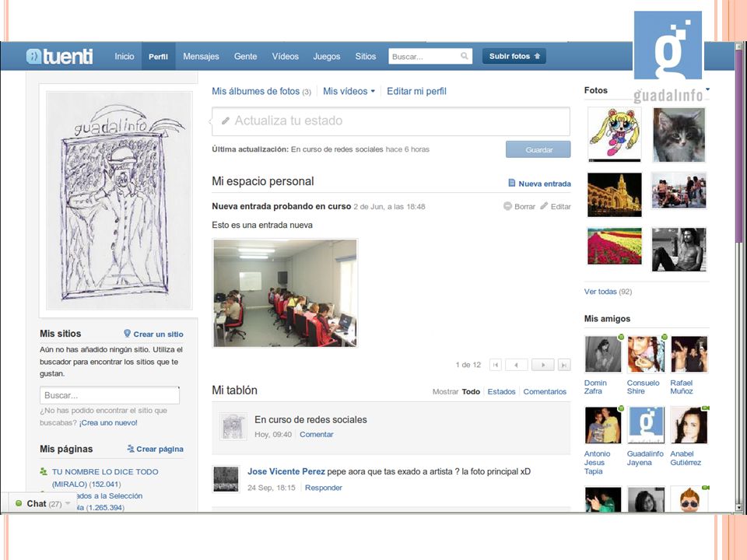747x560 pixels.
Task: Open the tulip field photo
Action: tap(614, 247)
